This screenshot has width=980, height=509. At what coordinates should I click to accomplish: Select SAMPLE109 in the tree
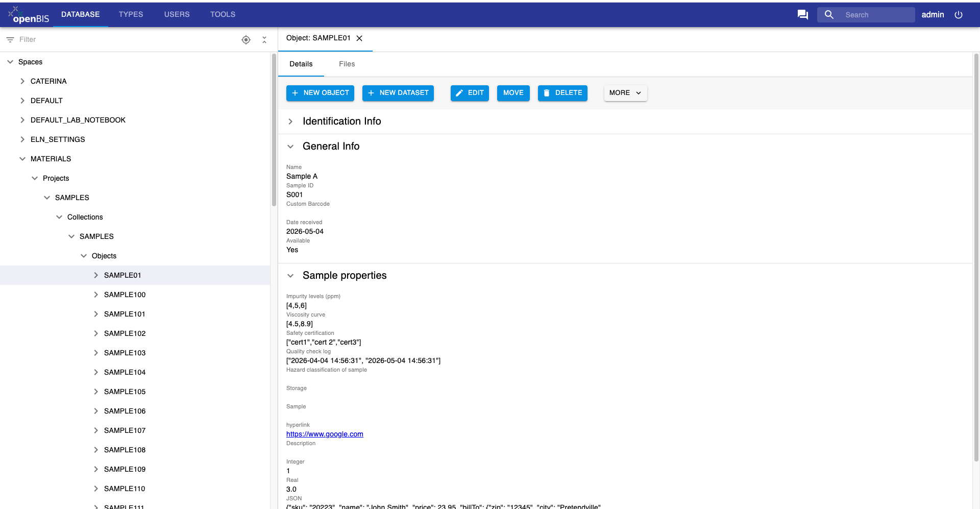pos(125,469)
